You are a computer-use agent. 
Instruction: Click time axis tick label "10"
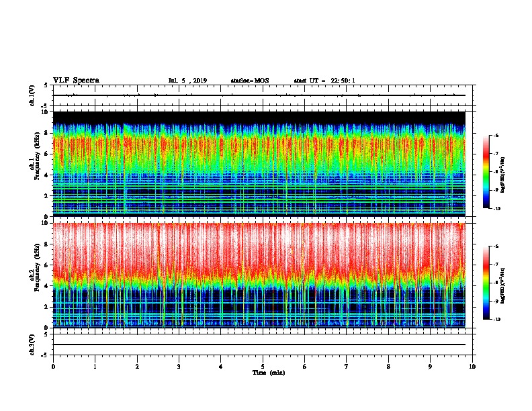tap(472, 367)
